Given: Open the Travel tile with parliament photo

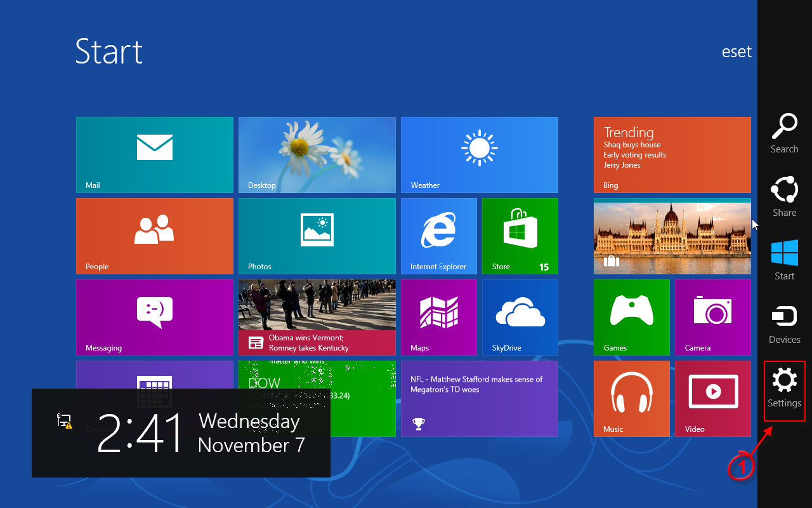Looking at the screenshot, I should pyautogui.click(x=672, y=236).
